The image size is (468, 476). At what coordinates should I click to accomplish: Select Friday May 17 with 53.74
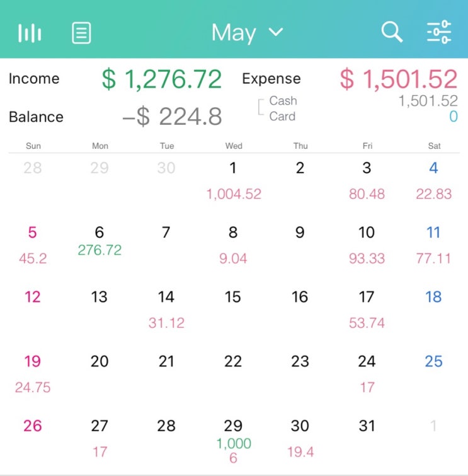(x=367, y=310)
